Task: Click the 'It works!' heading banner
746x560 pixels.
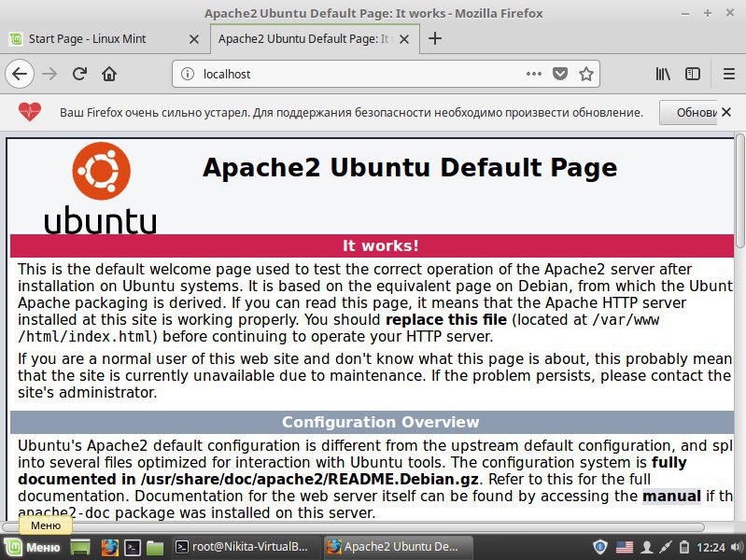Action: [372, 245]
